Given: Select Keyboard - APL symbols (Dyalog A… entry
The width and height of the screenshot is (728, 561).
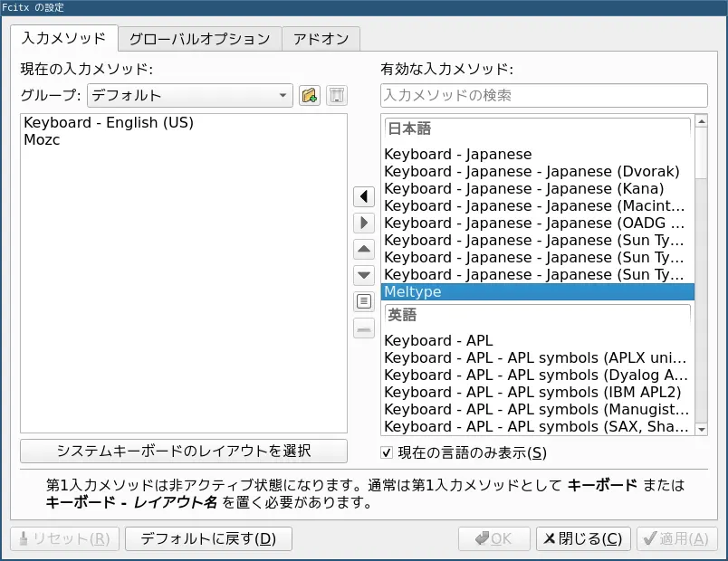Looking at the screenshot, I should (538, 375).
